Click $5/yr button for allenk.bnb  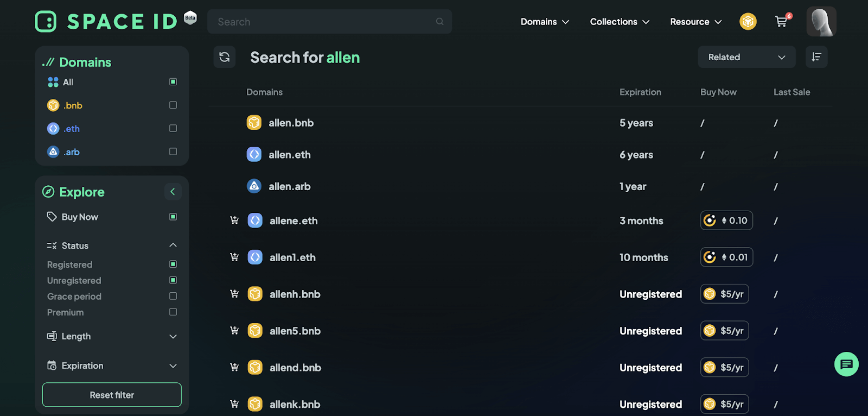pos(724,404)
